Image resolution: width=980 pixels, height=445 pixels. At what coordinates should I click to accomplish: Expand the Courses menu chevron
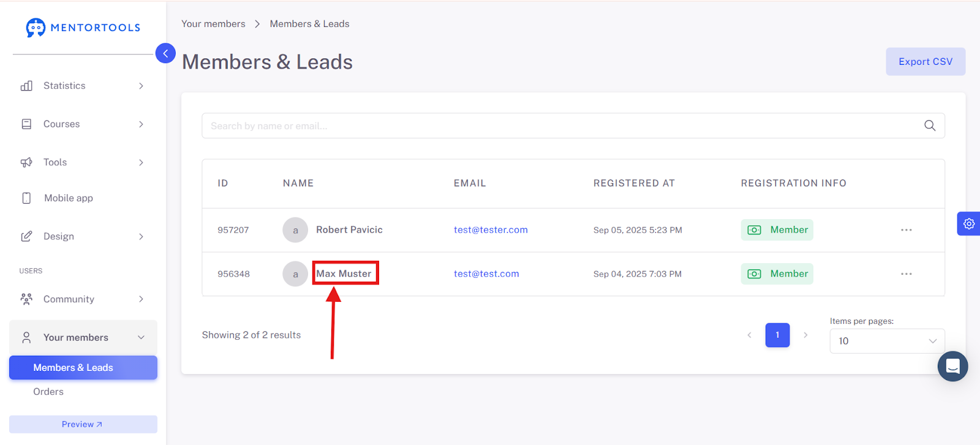[141, 124]
